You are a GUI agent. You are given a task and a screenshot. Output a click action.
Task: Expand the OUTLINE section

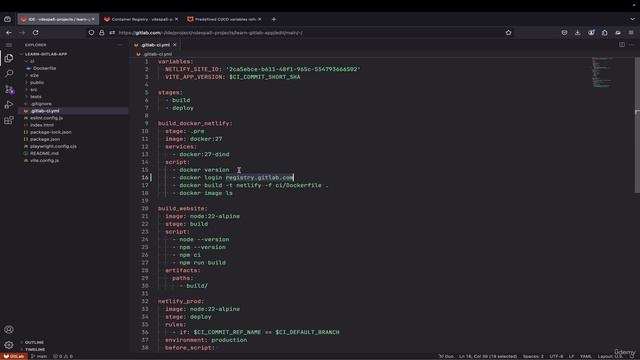point(34,342)
